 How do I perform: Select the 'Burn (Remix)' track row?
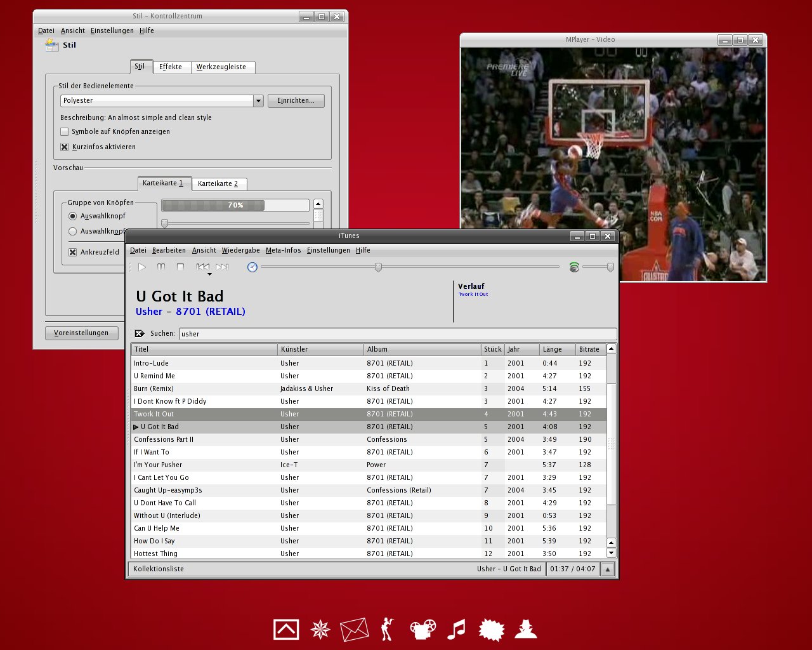pos(369,388)
